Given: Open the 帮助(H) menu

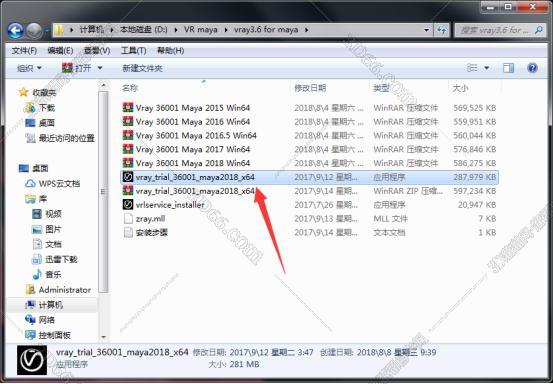Looking at the screenshot, I should pyautogui.click(x=170, y=51).
